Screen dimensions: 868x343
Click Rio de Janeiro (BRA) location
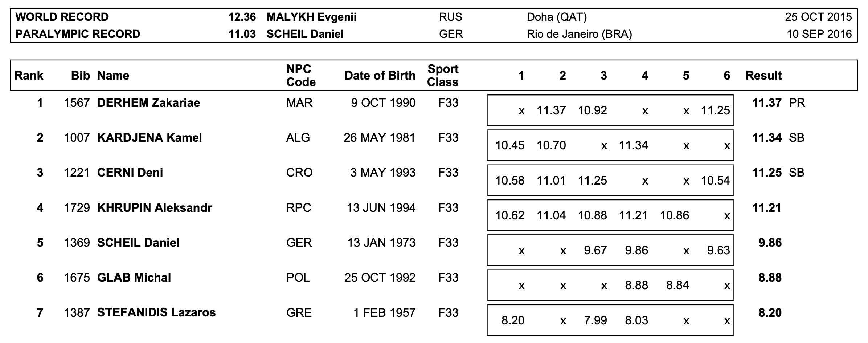pyautogui.click(x=579, y=34)
